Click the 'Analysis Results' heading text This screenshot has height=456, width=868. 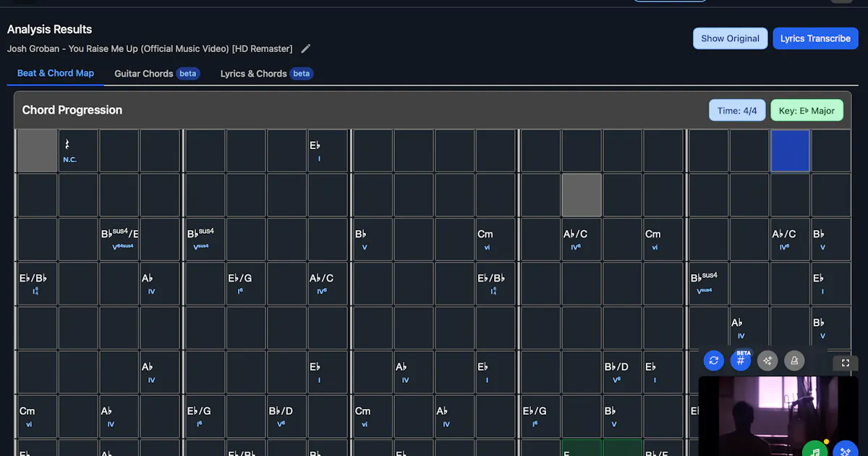tap(50, 29)
